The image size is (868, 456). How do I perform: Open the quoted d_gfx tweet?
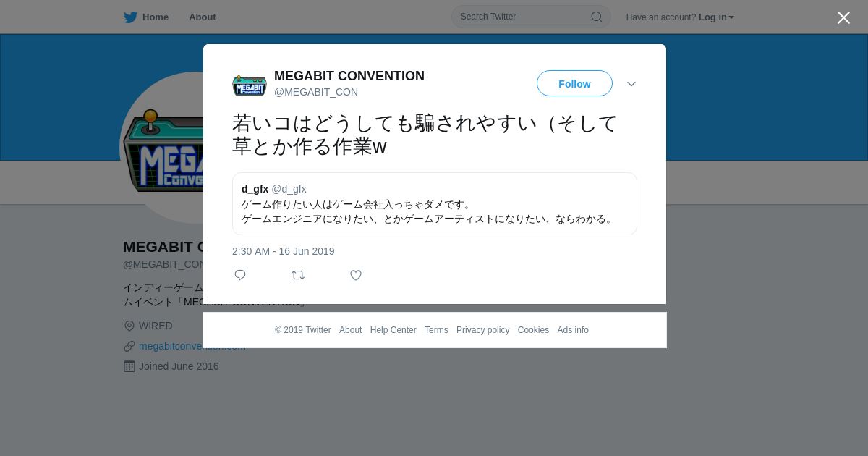click(x=435, y=203)
